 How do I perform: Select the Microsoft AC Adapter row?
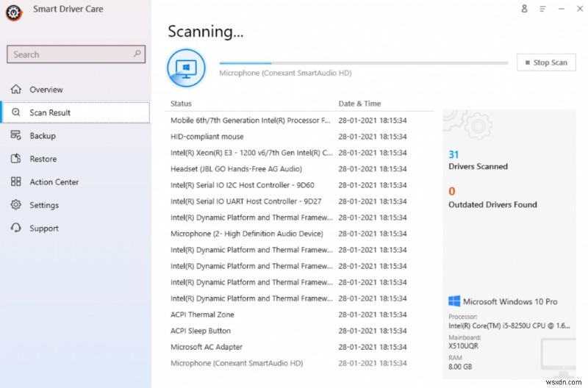pyautogui.click(x=299, y=347)
